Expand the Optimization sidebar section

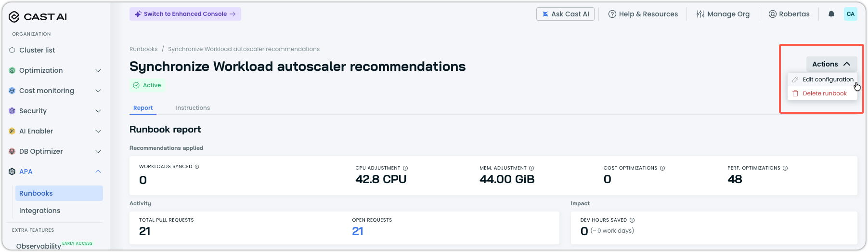pyautogui.click(x=55, y=70)
